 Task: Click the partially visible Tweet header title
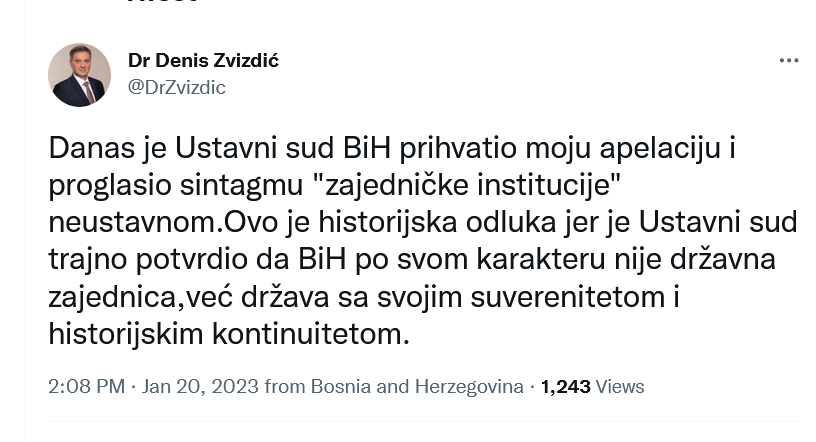point(162,2)
